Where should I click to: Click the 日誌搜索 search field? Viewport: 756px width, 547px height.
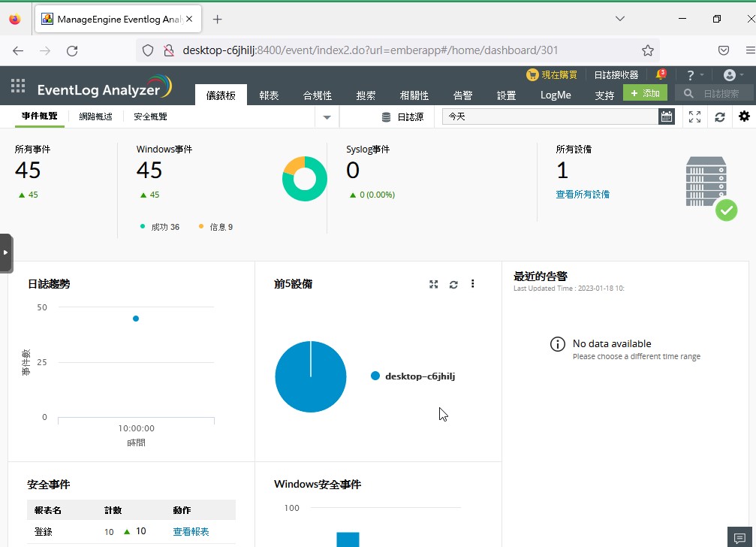coord(722,94)
